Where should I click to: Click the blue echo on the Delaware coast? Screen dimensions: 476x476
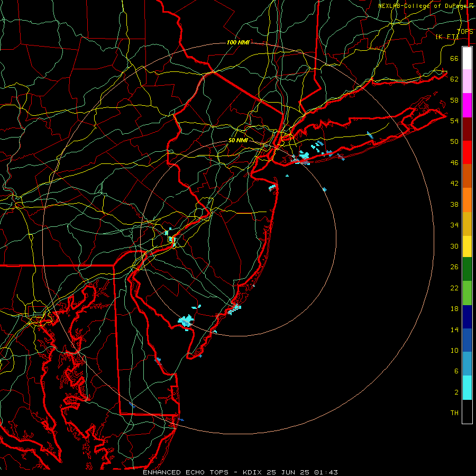tap(158, 360)
